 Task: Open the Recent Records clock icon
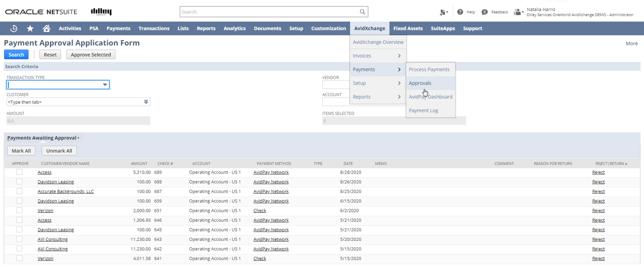coord(14,28)
